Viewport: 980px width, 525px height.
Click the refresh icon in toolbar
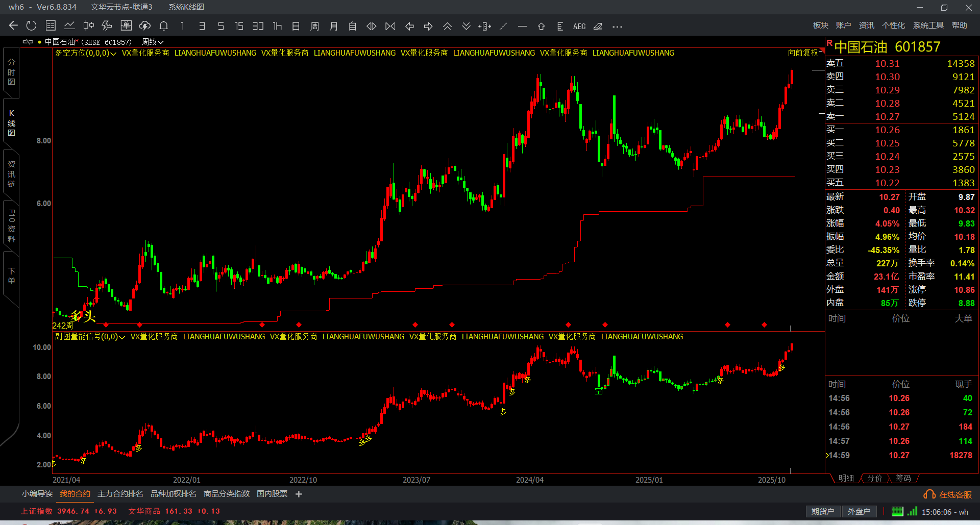(x=31, y=26)
